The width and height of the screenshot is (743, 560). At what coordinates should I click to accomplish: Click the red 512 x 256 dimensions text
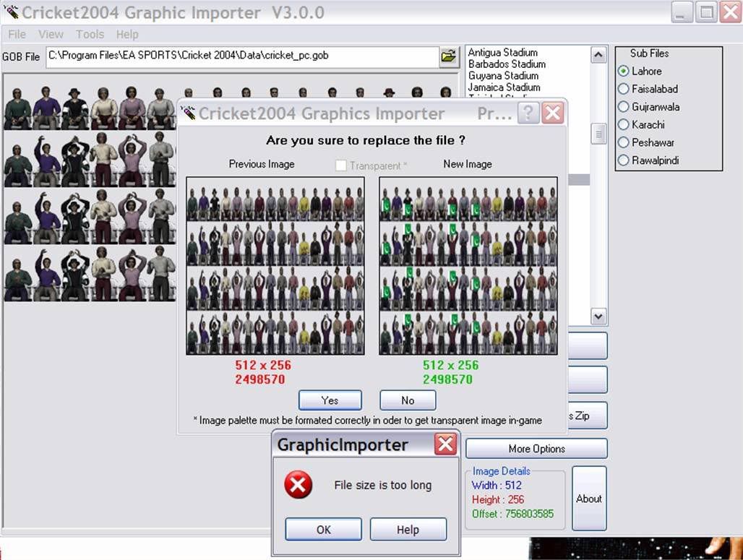click(x=263, y=366)
